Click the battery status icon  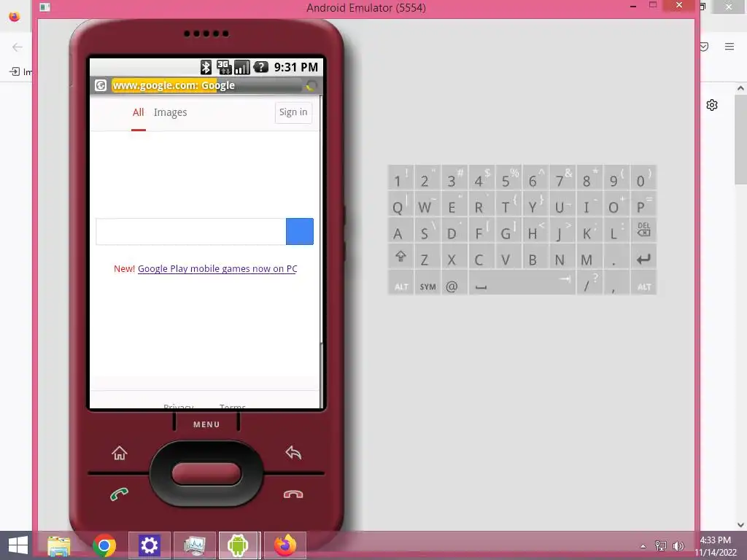tap(260, 67)
